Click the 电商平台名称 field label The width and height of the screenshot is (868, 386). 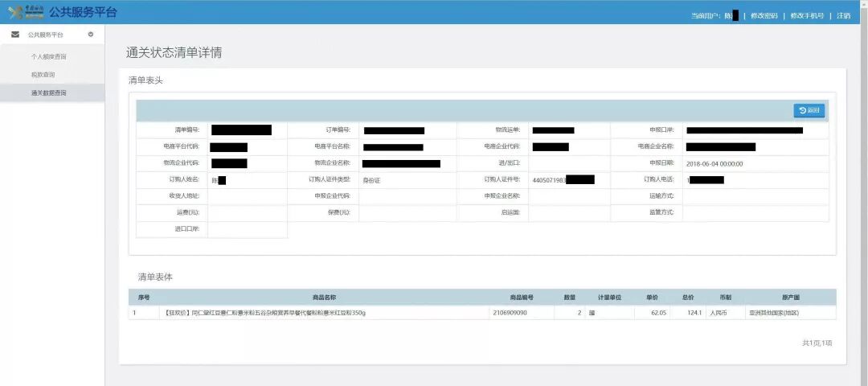pyautogui.click(x=332, y=146)
